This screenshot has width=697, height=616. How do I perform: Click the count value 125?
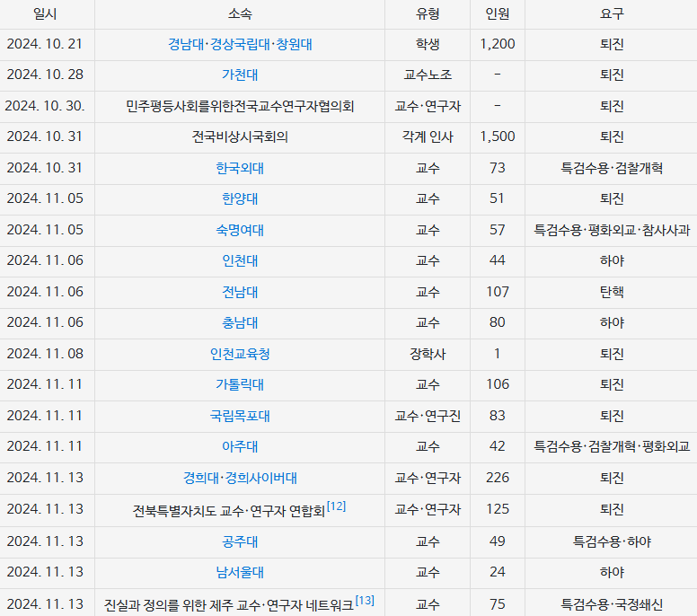pos(498,509)
